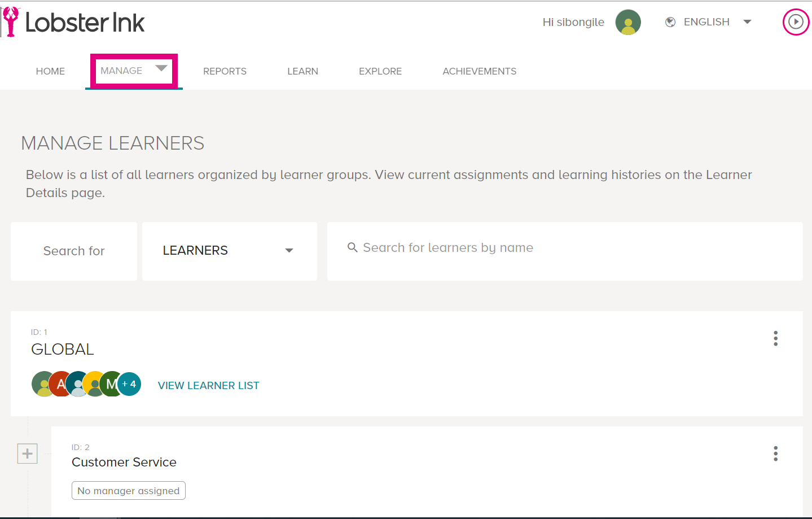
Task: Click the Search for label
Action: (x=74, y=251)
